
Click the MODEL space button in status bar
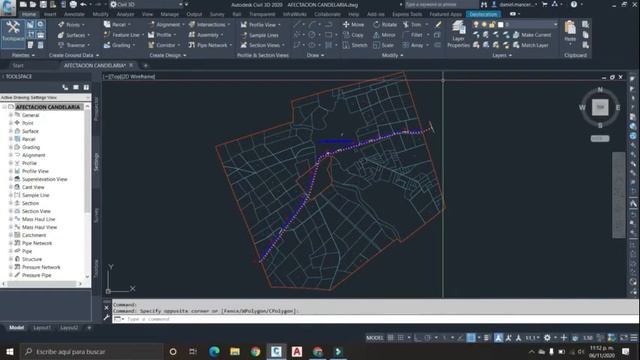click(x=375, y=338)
